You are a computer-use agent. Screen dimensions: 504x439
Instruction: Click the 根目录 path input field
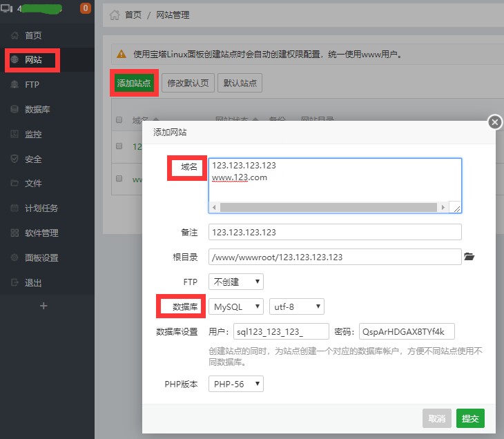click(335, 257)
